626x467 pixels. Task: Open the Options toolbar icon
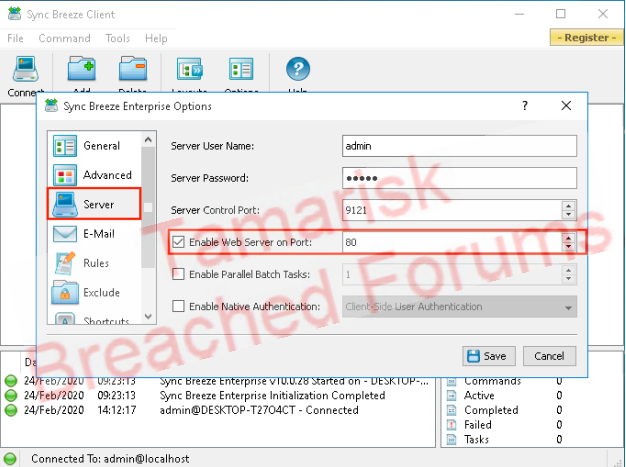point(241,69)
